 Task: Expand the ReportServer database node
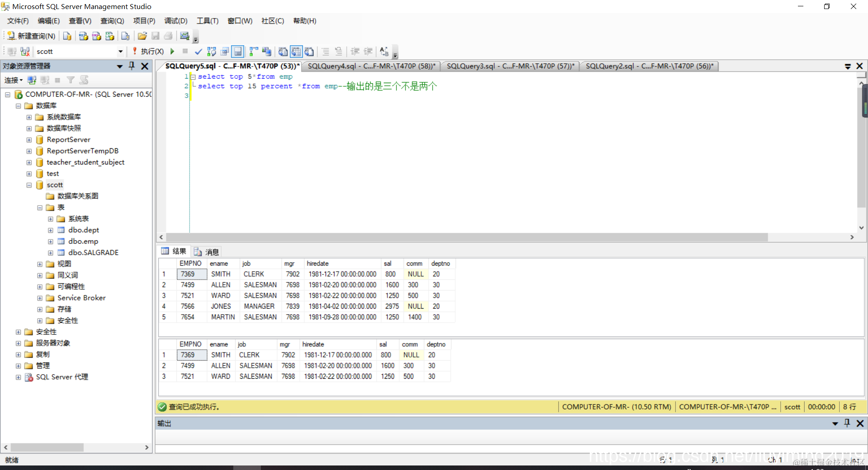(x=29, y=140)
